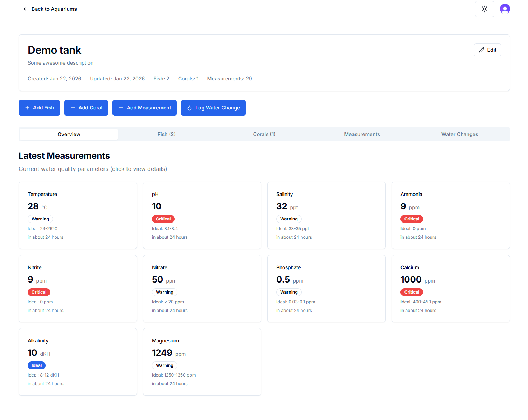Open the Temperature measurement card
528x420 pixels.
[78, 215]
